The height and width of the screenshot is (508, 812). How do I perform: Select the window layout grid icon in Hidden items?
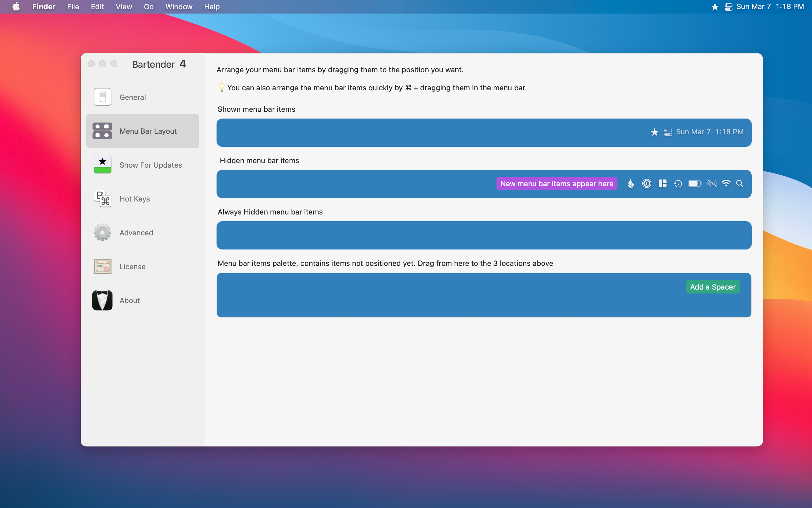point(662,183)
